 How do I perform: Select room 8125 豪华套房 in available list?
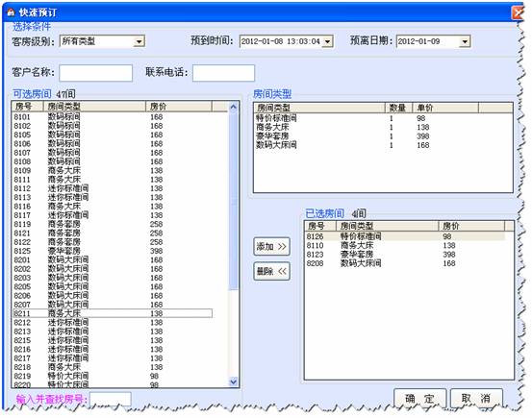pyautogui.click(x=113, y=251)
